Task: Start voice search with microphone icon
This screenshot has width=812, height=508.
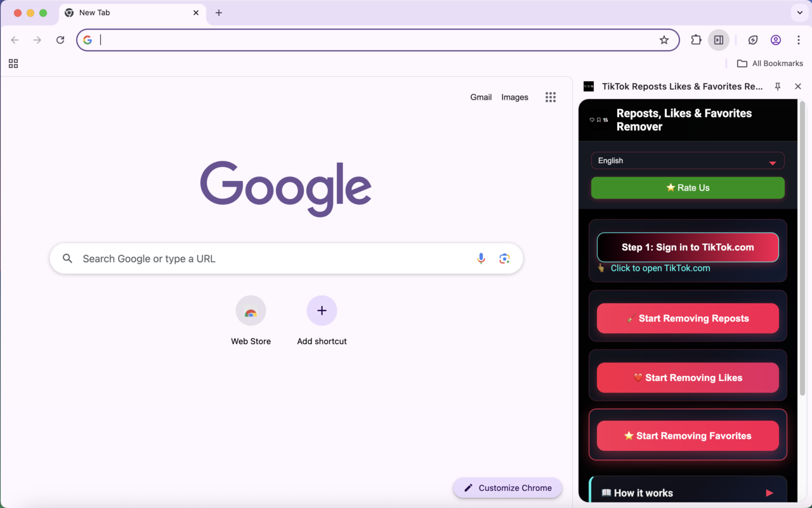Action: click(x=481, y=258)
